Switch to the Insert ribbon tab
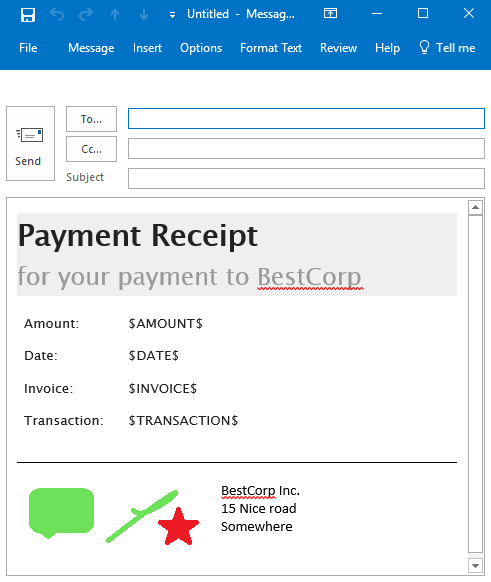This screenshot has width=491, height=582. 147,48
